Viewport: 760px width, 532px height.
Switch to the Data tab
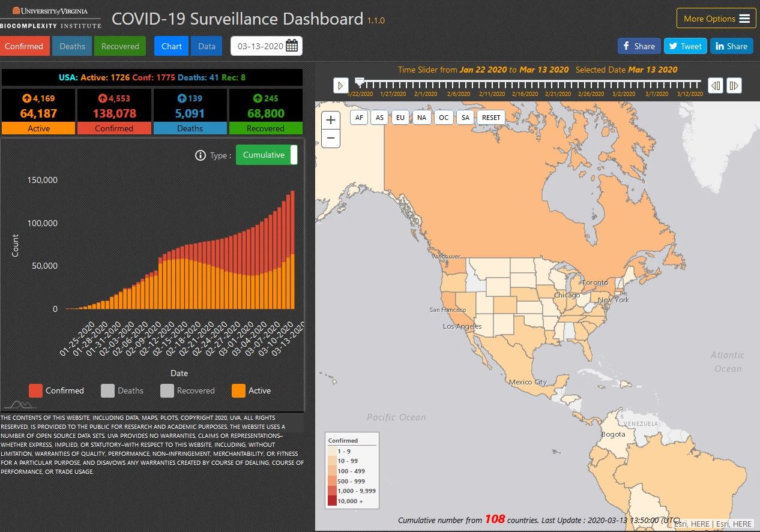point(207,46)
